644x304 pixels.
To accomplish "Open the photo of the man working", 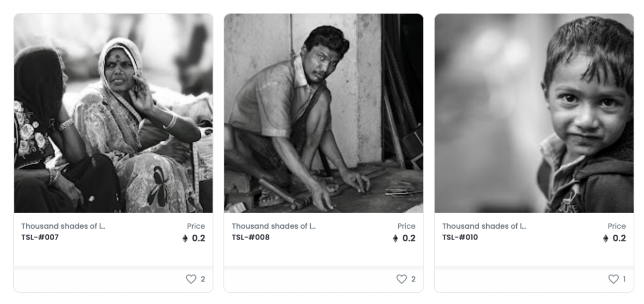I will (324, 113).
